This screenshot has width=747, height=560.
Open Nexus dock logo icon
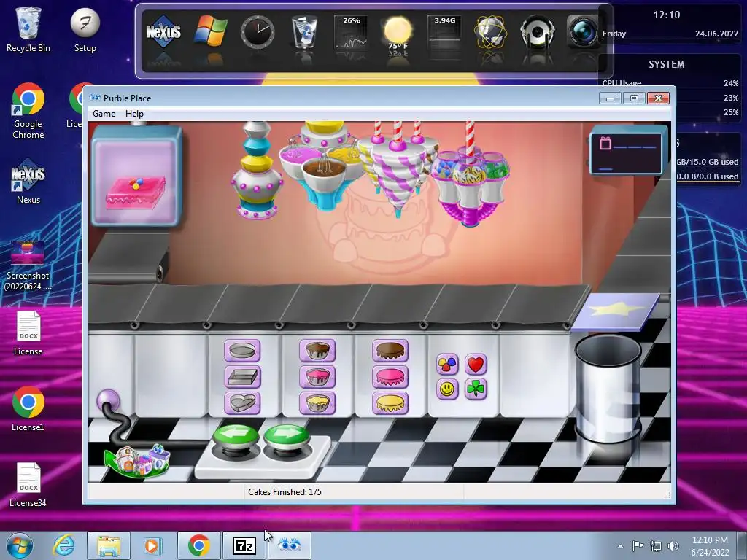click(163, 32)
